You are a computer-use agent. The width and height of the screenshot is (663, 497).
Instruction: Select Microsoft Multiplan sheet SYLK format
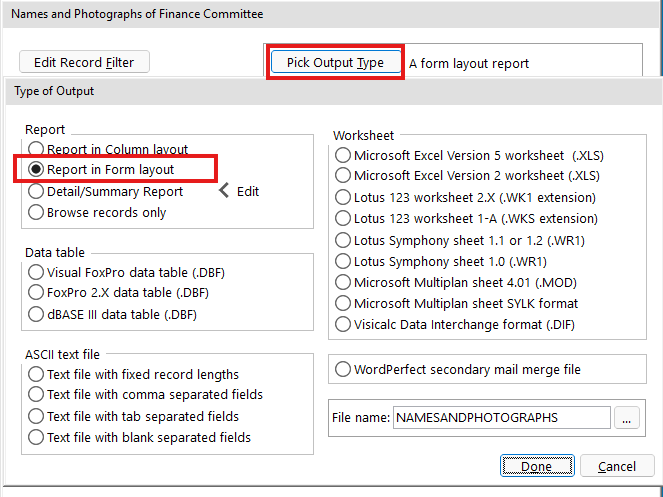click(x=343, y=303)
